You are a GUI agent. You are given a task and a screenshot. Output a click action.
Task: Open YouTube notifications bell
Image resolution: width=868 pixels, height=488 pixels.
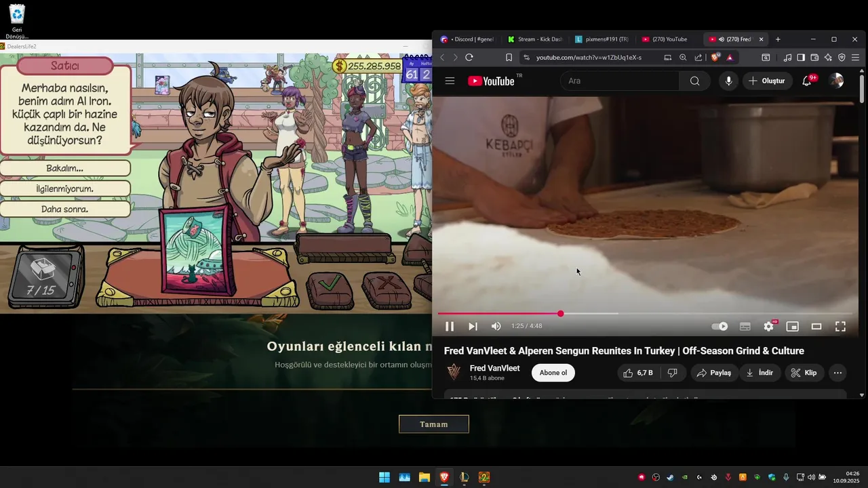coord(807,81)
